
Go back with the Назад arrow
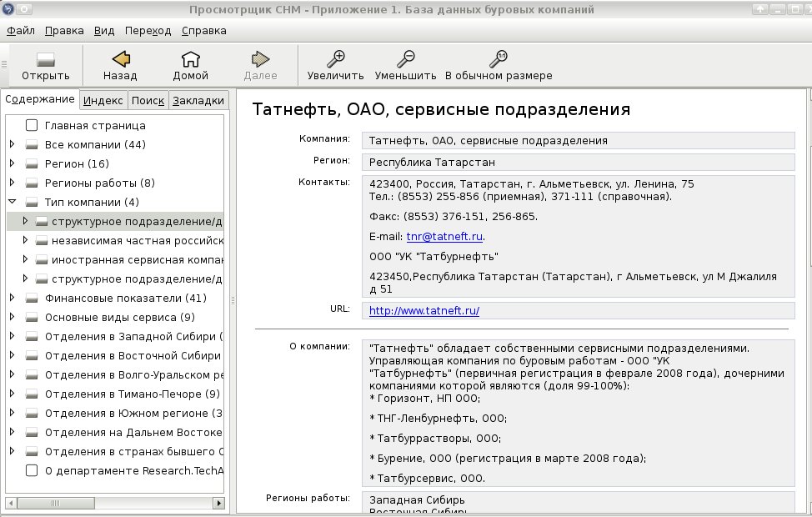[121, 59]
